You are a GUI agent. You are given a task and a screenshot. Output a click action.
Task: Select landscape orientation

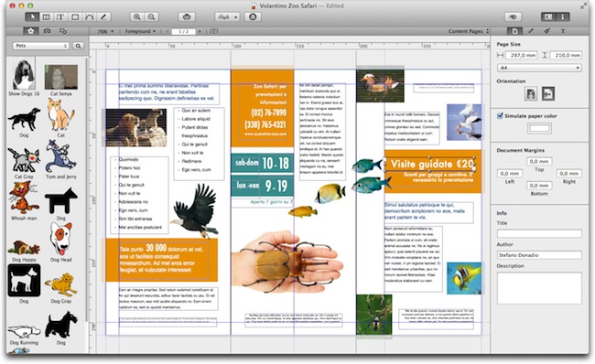click(x=547, y=93)
